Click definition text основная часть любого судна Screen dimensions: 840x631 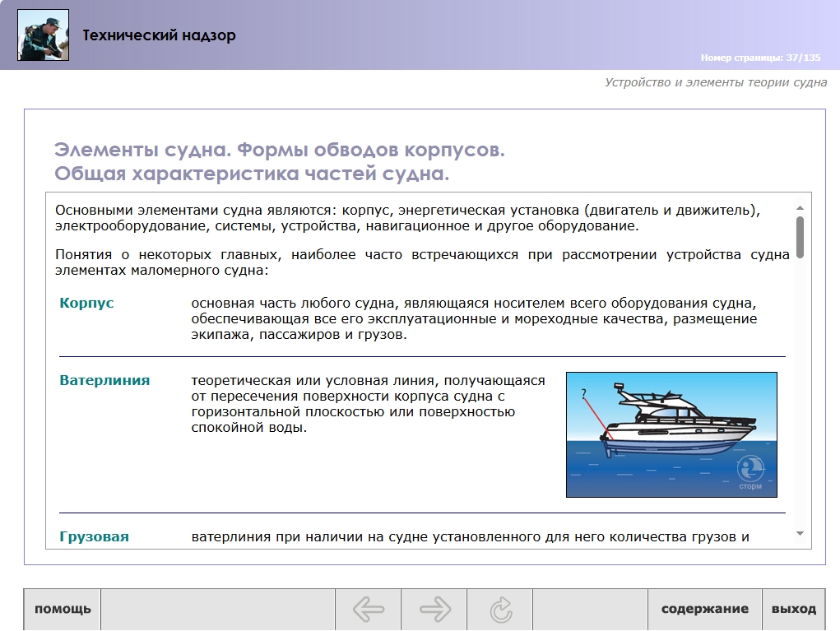pyautogui.click(x=474, y=318)
